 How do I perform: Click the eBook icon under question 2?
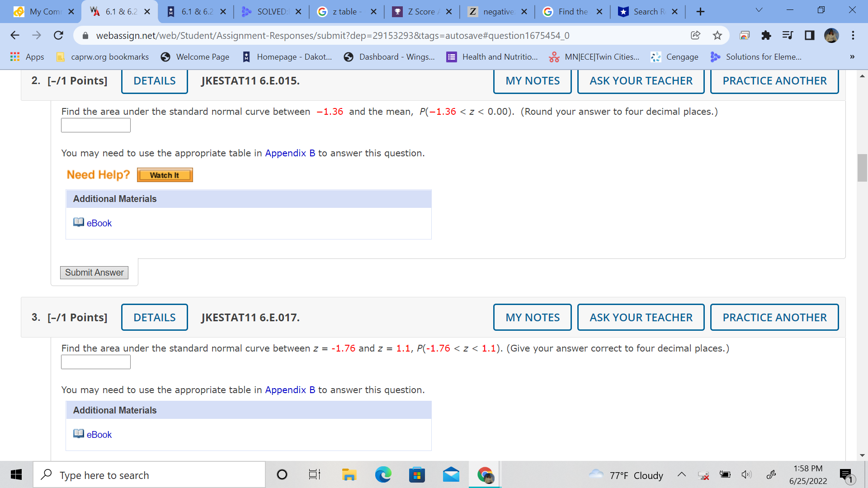tap(79, 222)
